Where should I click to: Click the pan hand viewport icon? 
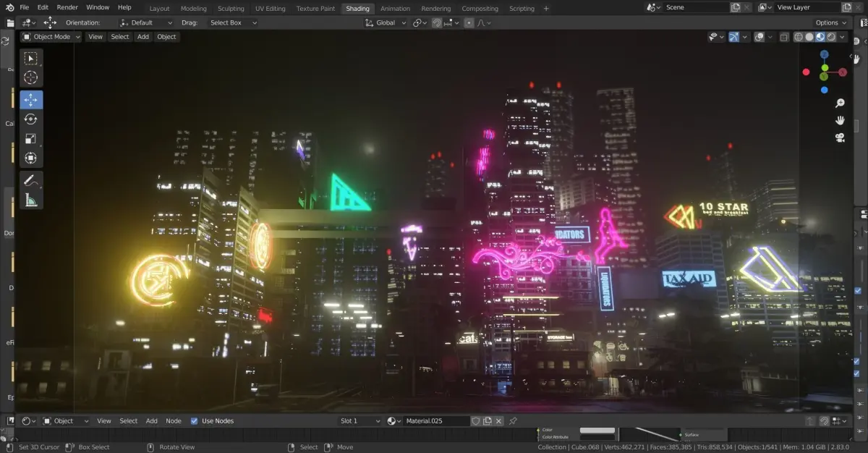[x=840, y=120]
